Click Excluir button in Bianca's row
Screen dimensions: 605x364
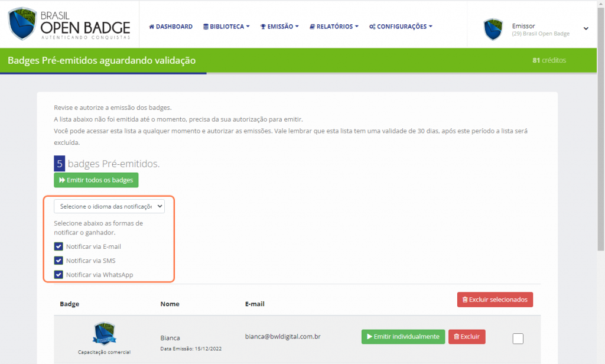pyautogui.click(x=467, y=337)
